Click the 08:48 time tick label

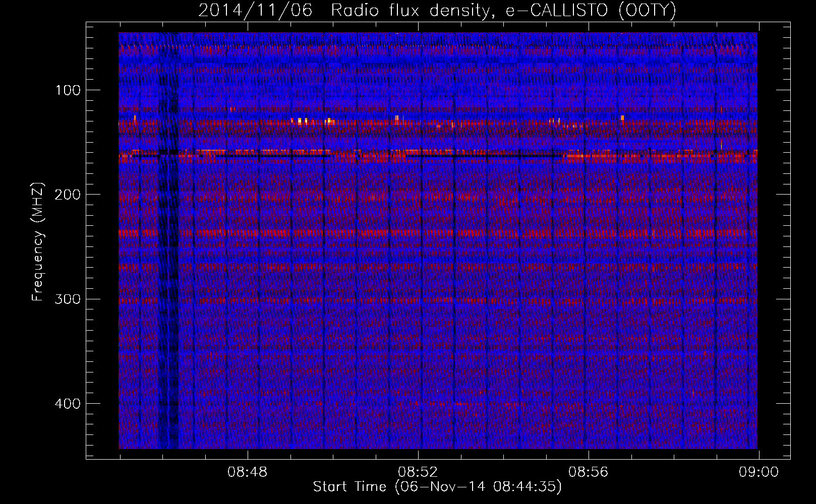coord(248,472)
